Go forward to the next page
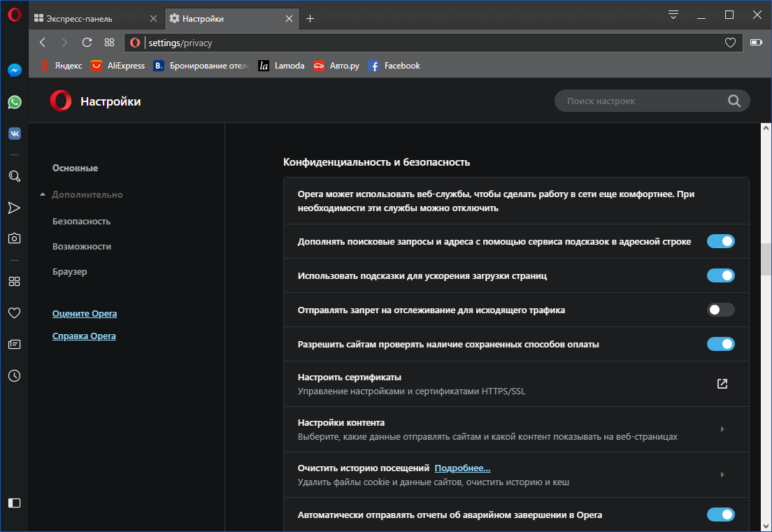This screenshot has width=772, height=532. click(64, 43)
